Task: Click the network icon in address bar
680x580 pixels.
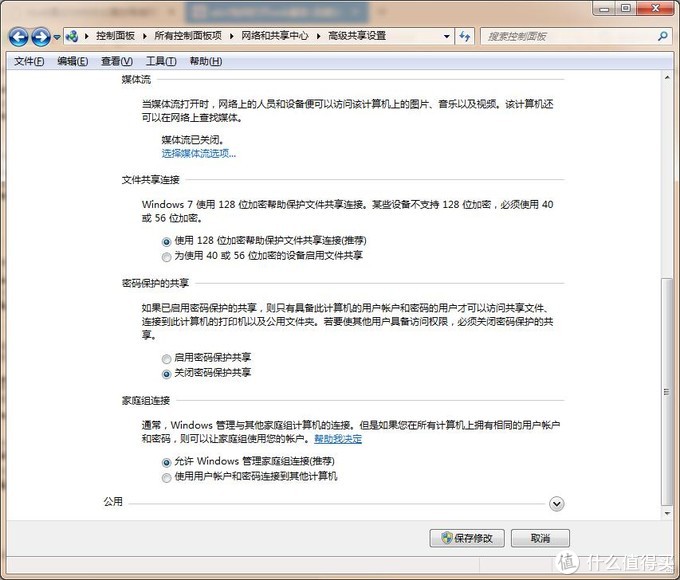Action: (x=72, y=36)
